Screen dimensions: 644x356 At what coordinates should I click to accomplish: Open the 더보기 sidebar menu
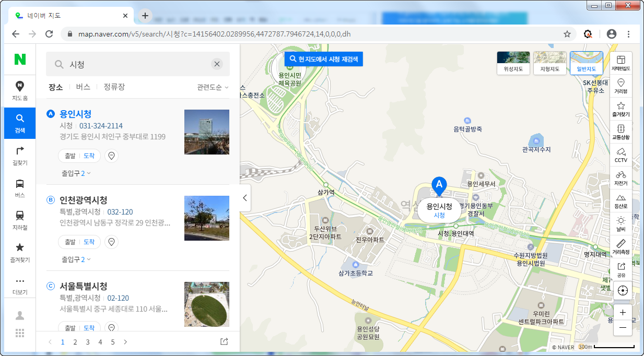pos(20,285)
